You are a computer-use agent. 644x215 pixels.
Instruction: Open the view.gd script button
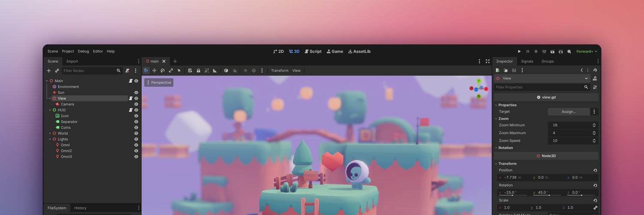coord(546,97)
